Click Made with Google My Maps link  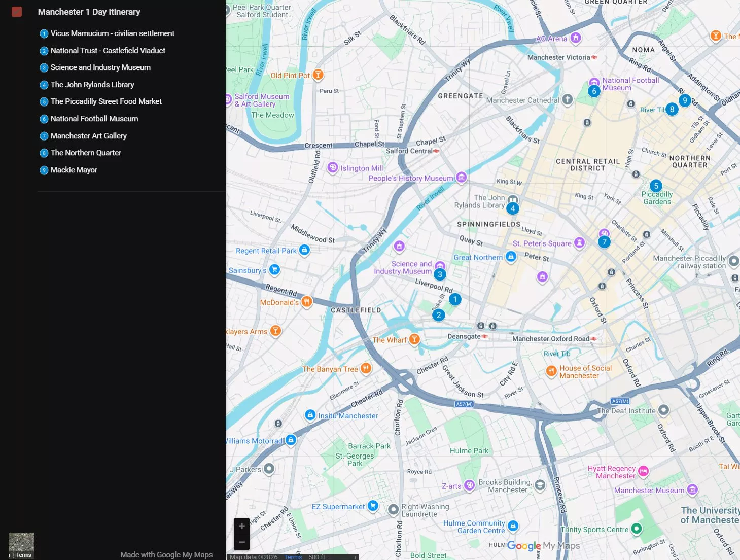coord(166,555)
